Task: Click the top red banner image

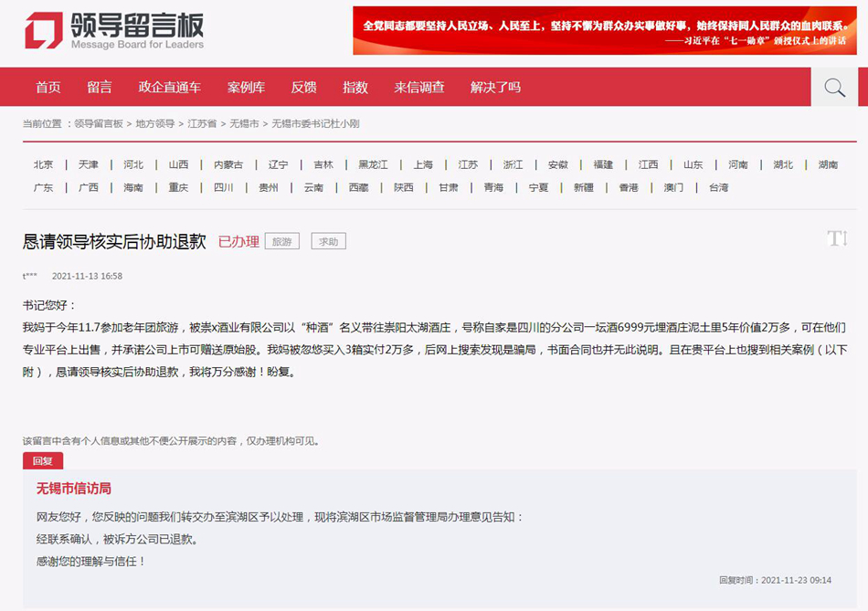Action: pyautogui.click(x=604, y=31)
